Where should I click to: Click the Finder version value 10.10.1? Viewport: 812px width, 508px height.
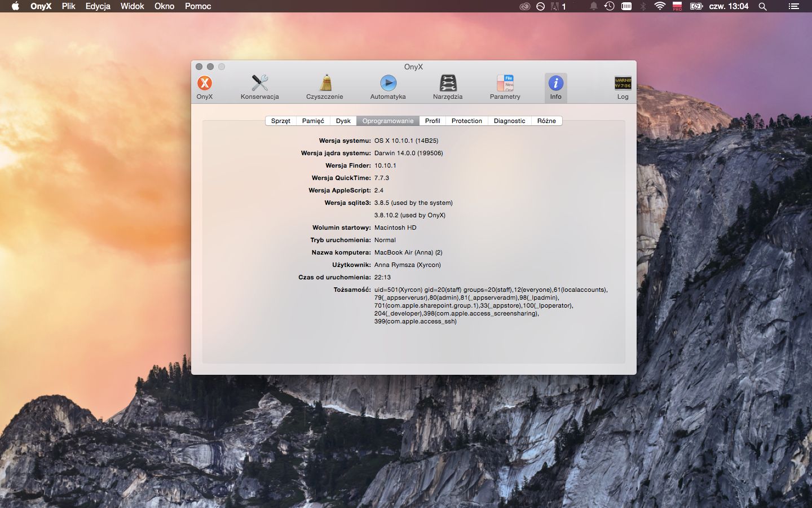click(385, 165)
